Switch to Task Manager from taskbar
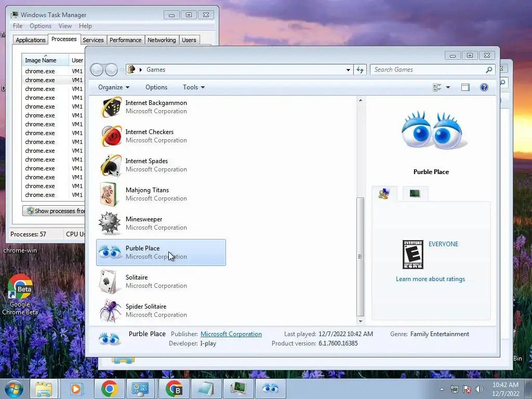Viewport: 532px width, 399px height. [x=238, y=389]
